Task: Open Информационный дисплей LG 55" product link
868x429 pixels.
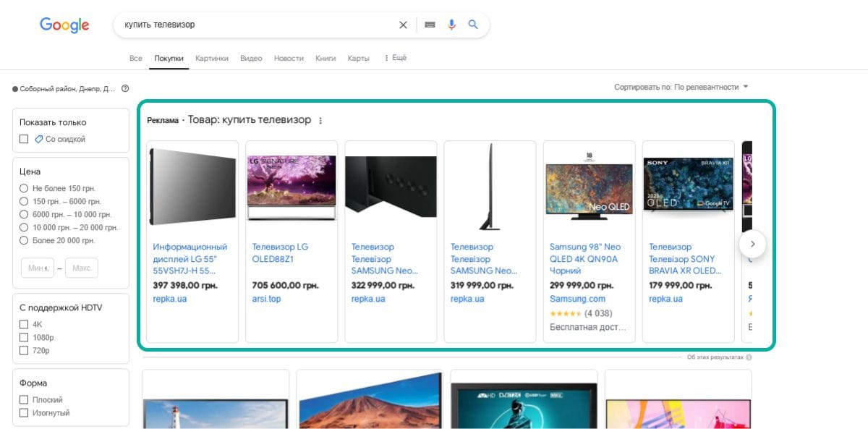Action: (190, 259)
